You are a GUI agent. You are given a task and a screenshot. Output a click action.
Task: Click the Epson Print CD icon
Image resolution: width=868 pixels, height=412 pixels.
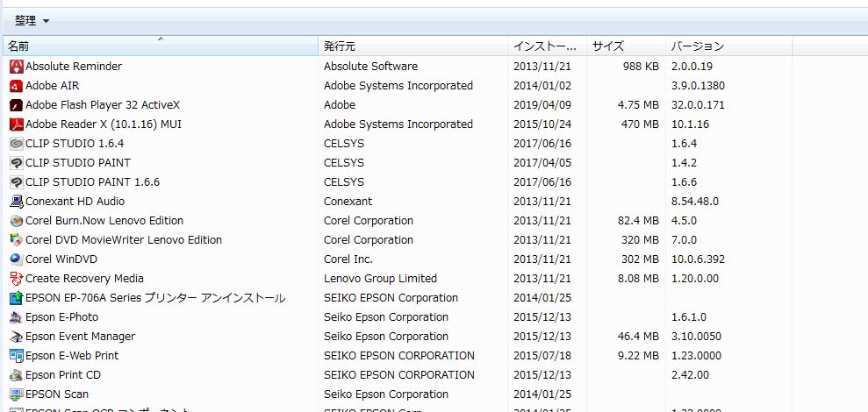click(17, 375)
